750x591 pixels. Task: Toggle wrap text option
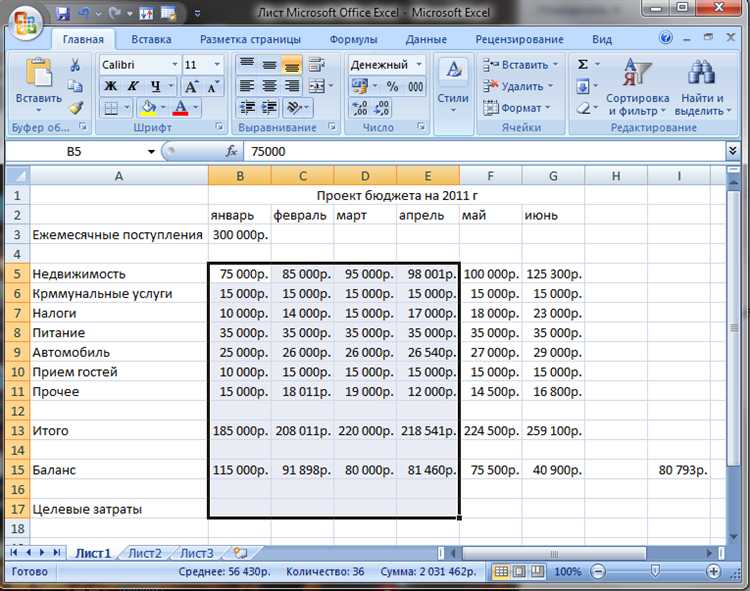tap(317, 64)
